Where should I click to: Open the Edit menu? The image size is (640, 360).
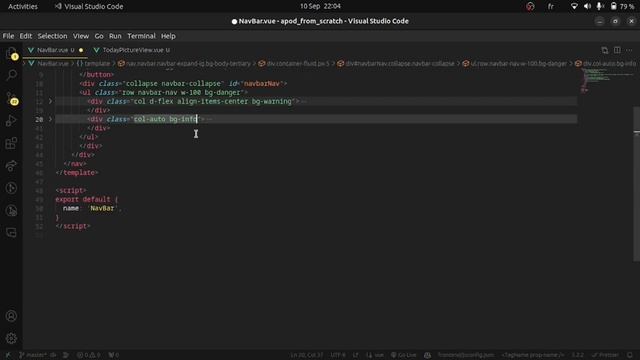[x=26, y=36]
